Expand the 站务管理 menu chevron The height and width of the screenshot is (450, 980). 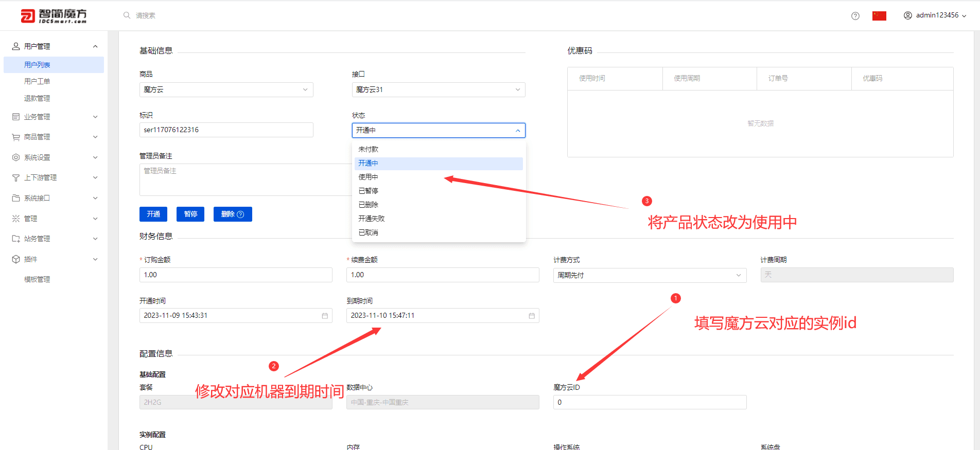[95, 239]
